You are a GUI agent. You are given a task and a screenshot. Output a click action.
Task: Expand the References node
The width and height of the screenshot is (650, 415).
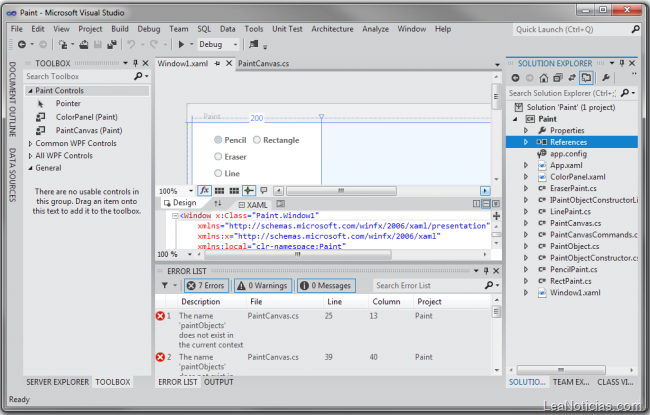526,142
